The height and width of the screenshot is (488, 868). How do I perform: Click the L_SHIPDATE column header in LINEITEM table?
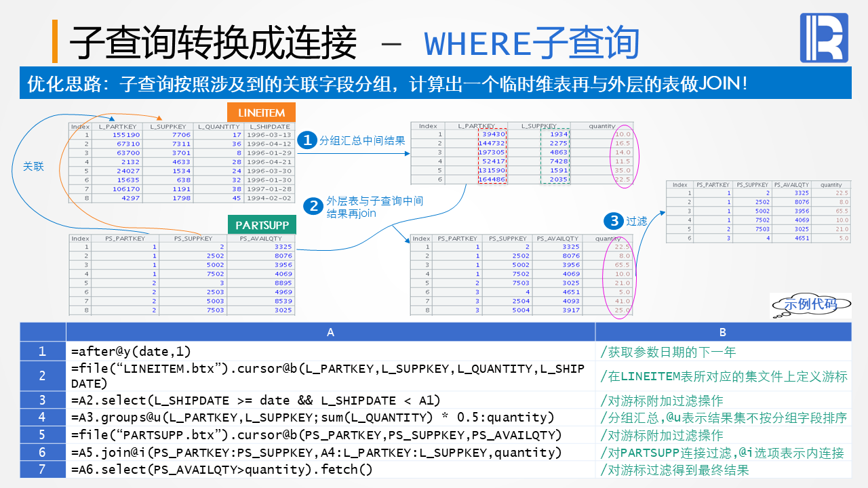point(269,126)
